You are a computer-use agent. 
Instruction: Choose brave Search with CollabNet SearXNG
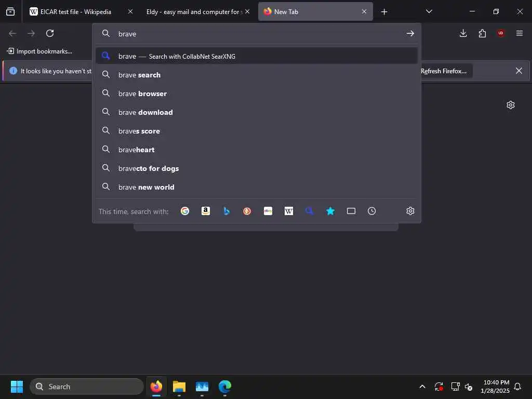(257, 56)
